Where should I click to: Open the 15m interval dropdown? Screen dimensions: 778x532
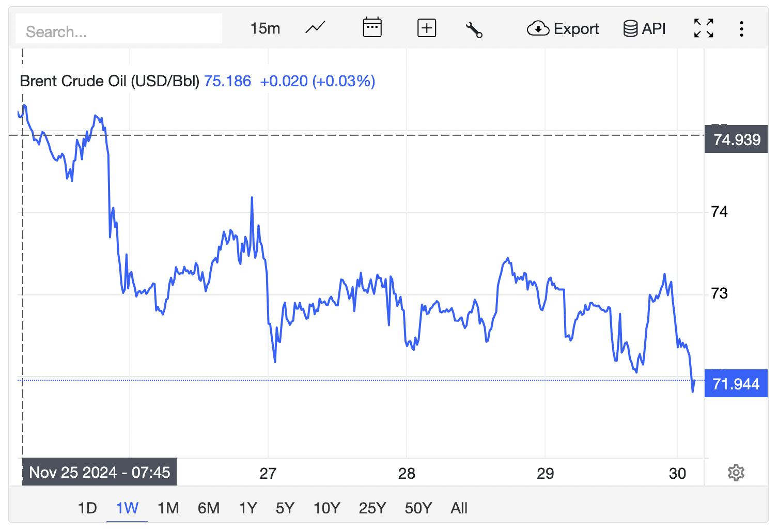[x=265, y=28]
